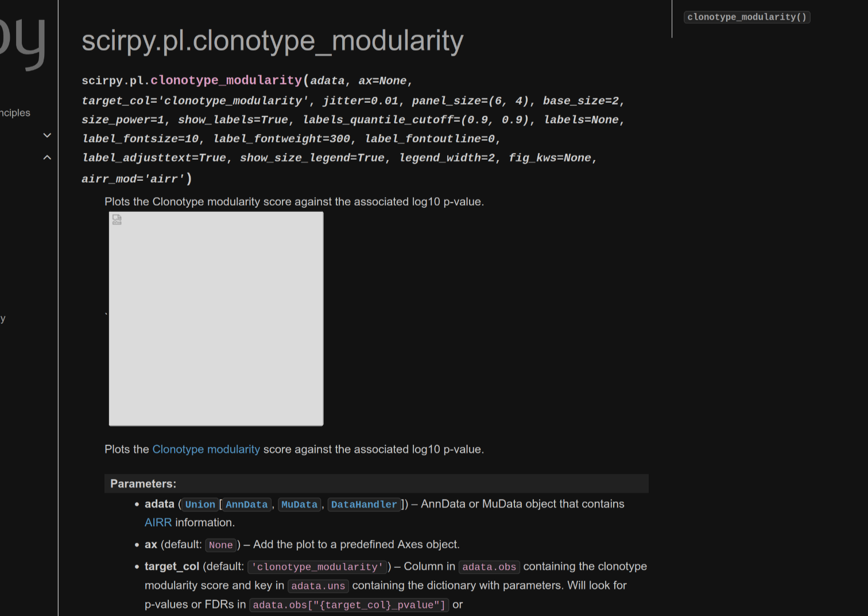Select the adata.obs inline code reference
Viewport: 868px width, 616px height.
[x=489, y=567]
